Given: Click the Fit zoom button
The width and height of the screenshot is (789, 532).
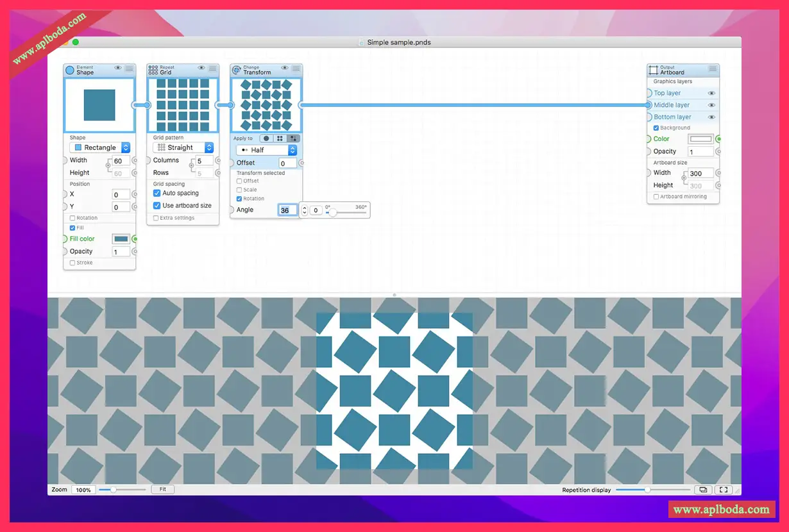Looking at the screenshot, I should (x=163, y=489).
